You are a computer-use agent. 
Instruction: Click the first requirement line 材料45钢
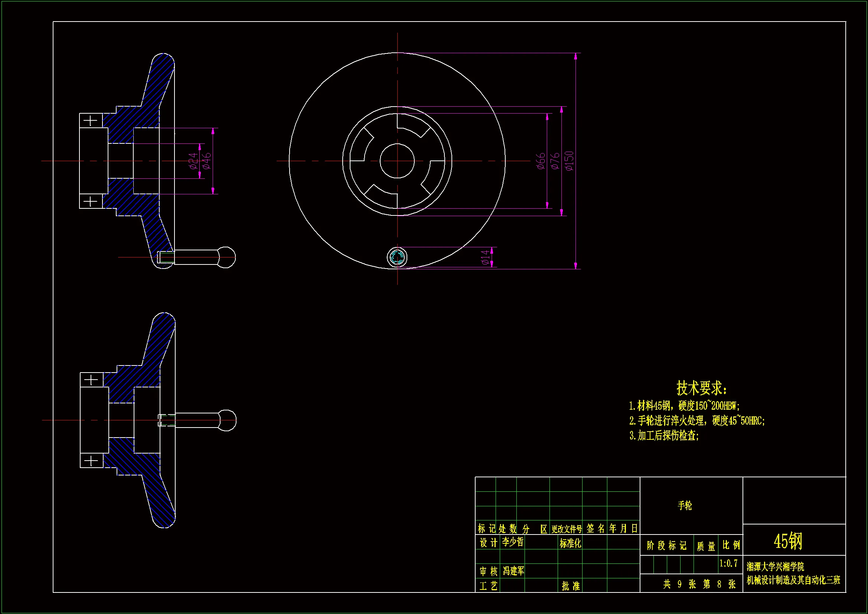pyautogui.click(x=684, y=406)
